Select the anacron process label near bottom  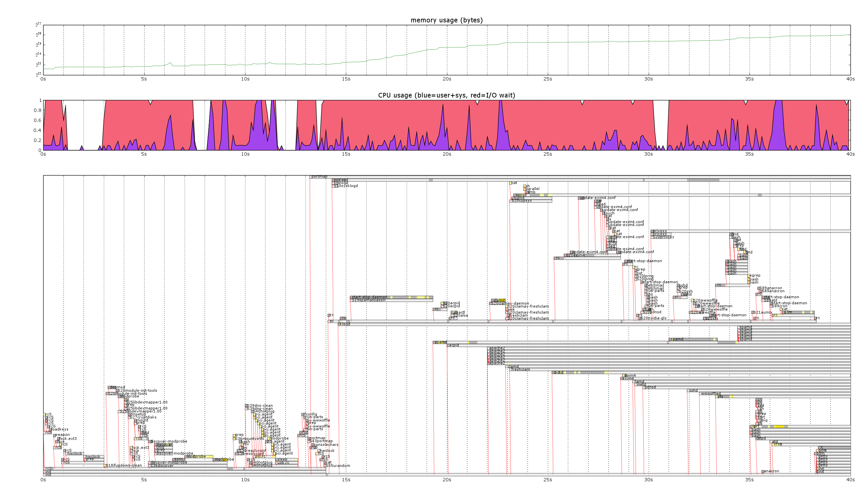771,471
